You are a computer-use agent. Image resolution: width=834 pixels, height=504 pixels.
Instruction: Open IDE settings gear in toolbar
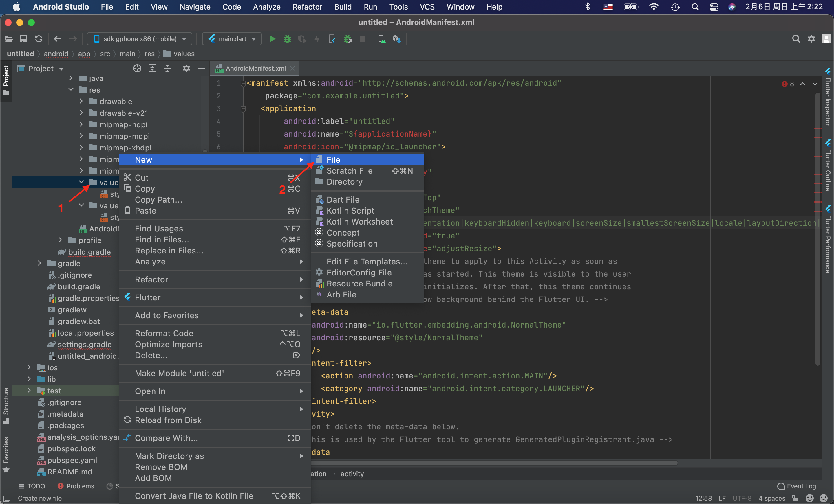coord(811,39)
